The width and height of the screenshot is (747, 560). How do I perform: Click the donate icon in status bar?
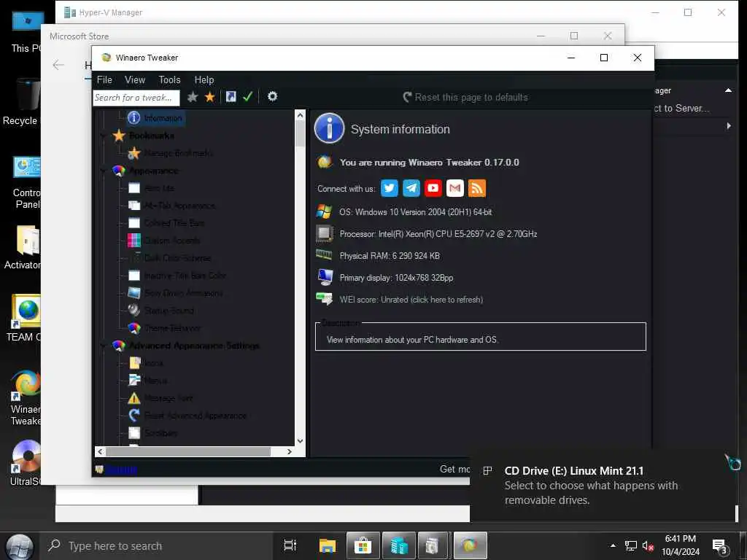point(99,470)
